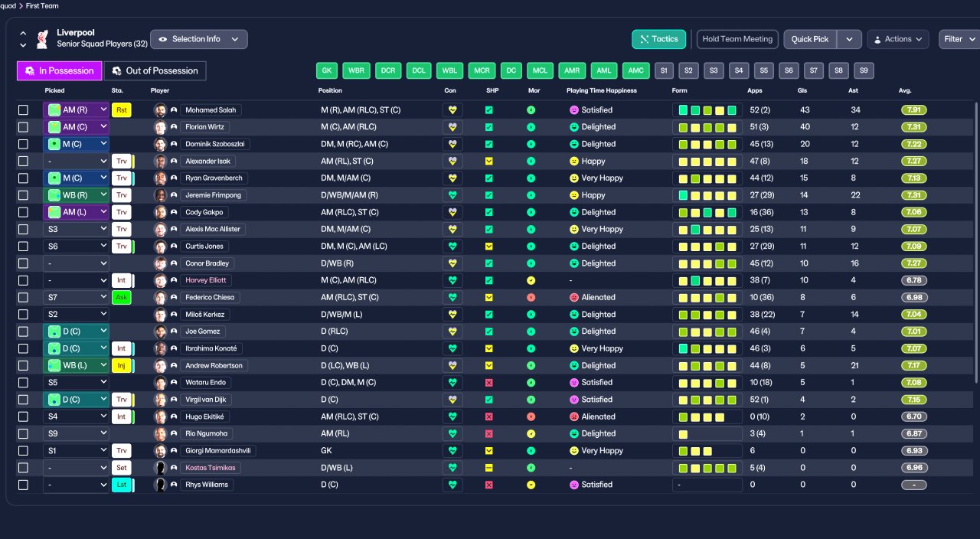The width and height of the screenshot is (980, 539).
Task: Click Mohamed Salah's condition heart icon
Action: [x=452, y=110]
